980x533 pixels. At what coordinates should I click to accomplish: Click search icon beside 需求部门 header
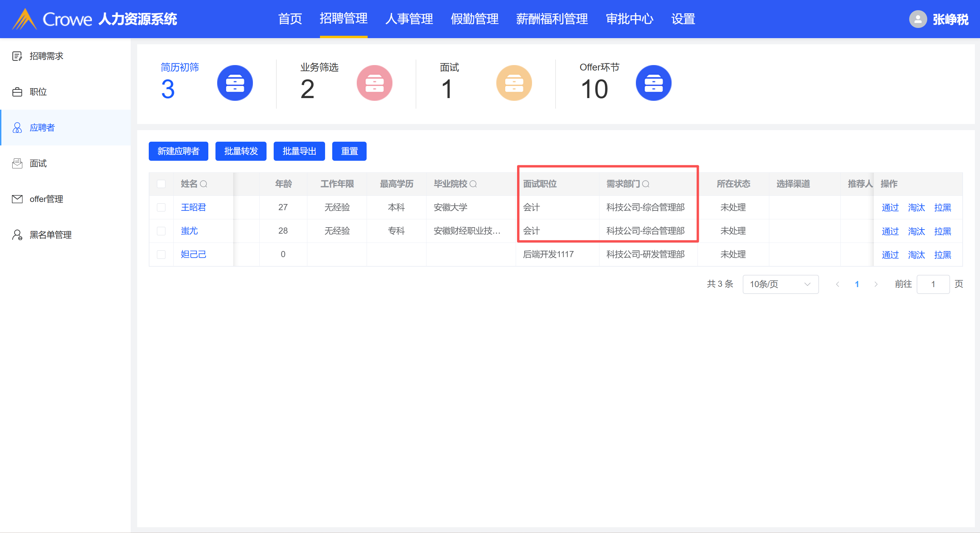point(646,184)
